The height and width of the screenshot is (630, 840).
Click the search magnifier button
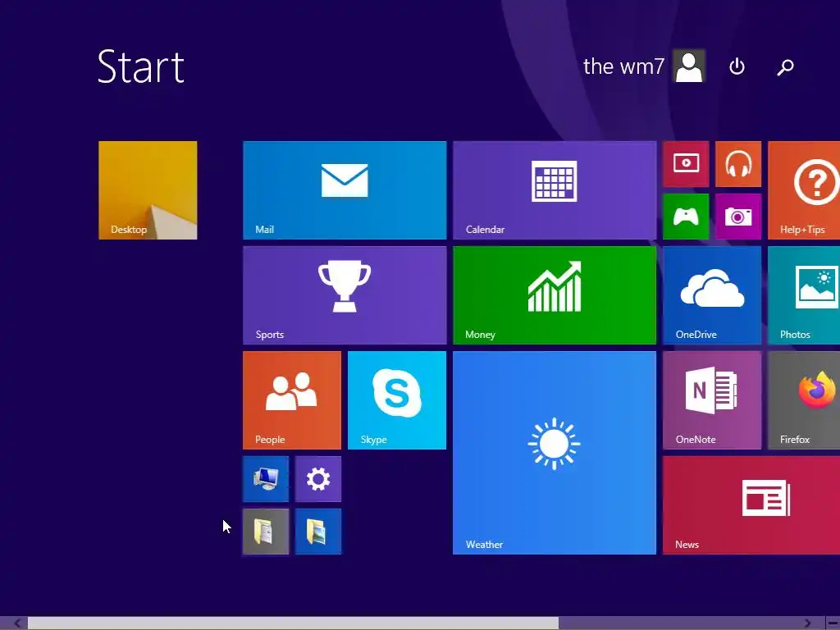(x=785, y=66)
